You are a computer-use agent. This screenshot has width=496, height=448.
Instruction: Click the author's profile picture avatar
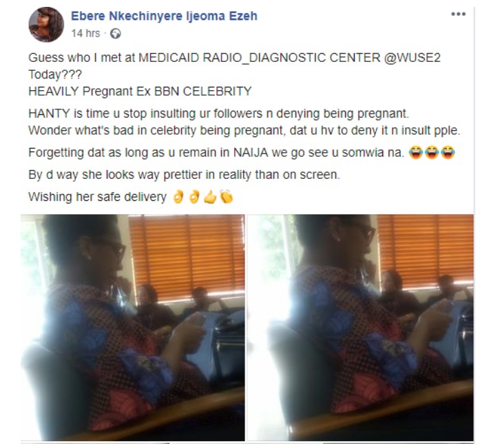(46, 25)
